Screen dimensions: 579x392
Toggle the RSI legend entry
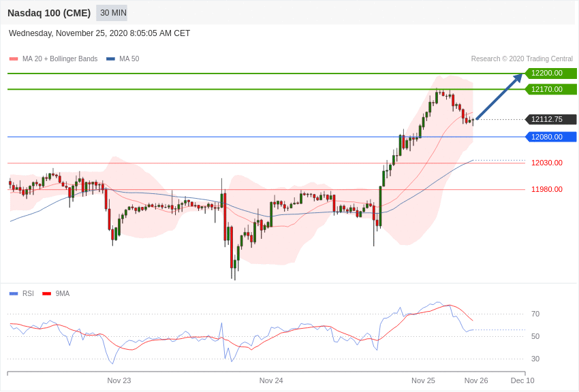pyautogui.click(x=28, y=294)
